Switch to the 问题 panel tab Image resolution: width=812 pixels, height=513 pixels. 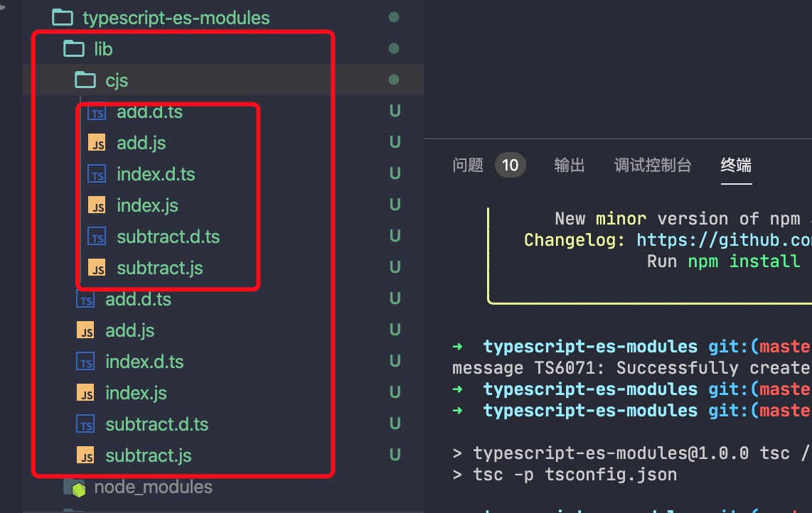coord(468,166)
